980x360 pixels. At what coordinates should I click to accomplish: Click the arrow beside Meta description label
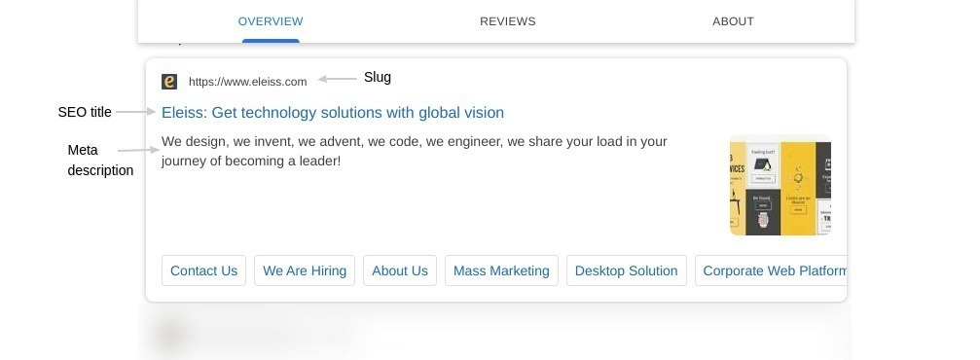click(x=138, y=150)
